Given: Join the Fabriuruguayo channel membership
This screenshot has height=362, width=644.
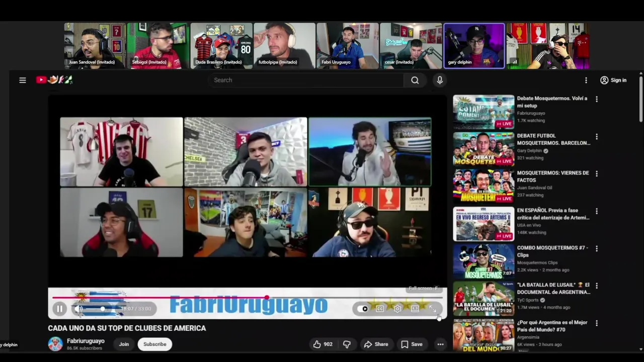Looking at the screenshot, I should [x=124, y=344].
